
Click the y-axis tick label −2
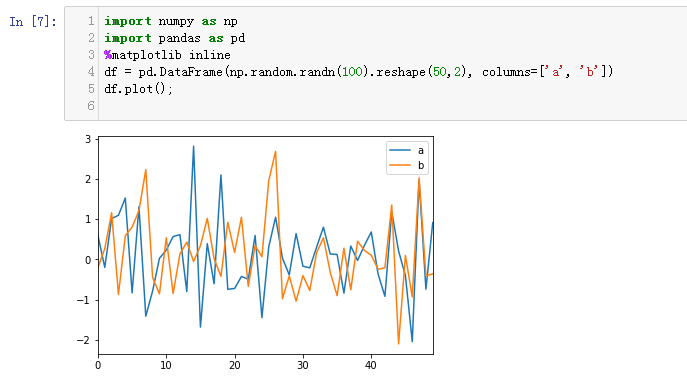(x=83, y=340)
